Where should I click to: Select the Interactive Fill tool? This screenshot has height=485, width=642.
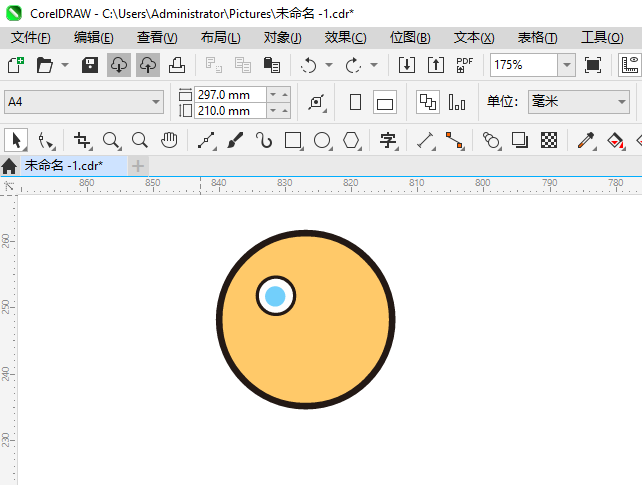click(x=615, y=140)
